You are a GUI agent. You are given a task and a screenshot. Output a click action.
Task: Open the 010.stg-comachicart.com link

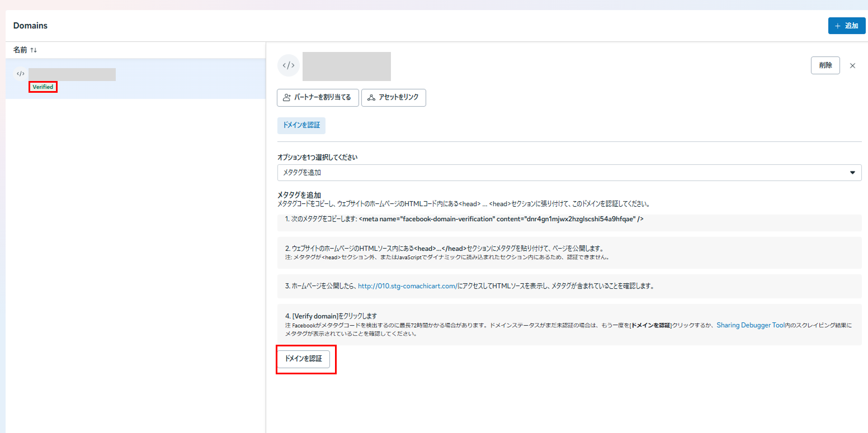coord(407,286)
